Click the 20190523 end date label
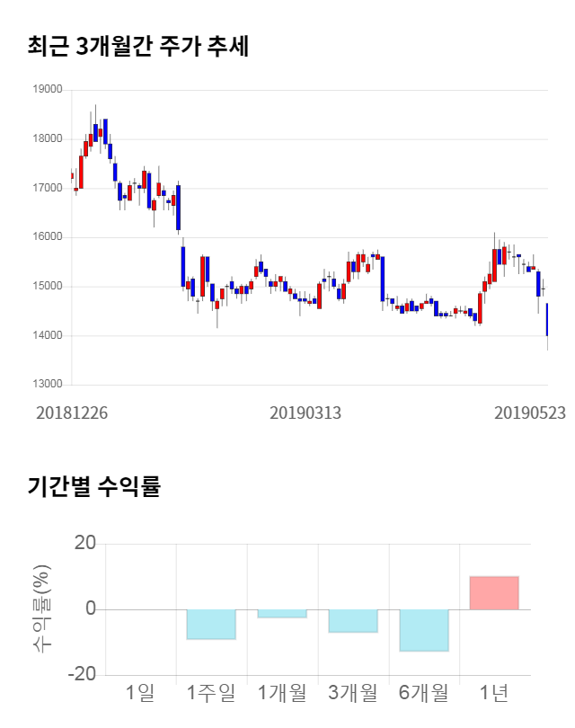 530,413
